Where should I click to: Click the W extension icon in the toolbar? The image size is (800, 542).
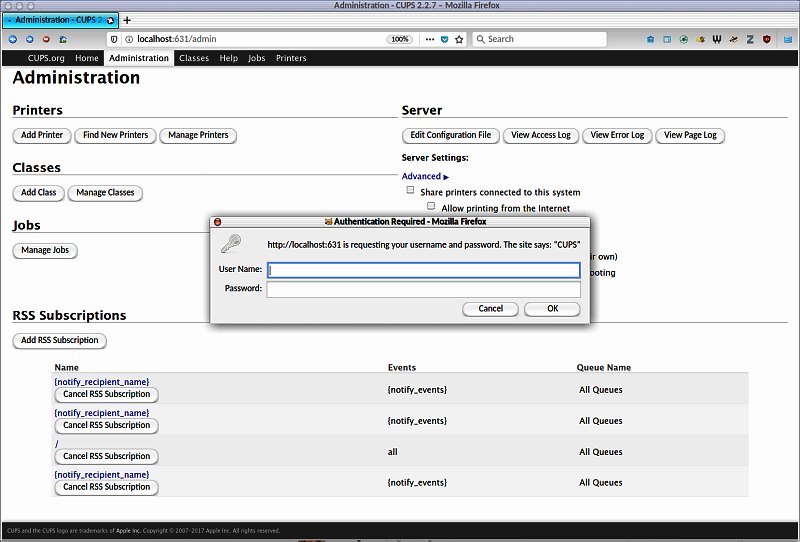pos(717,39)
